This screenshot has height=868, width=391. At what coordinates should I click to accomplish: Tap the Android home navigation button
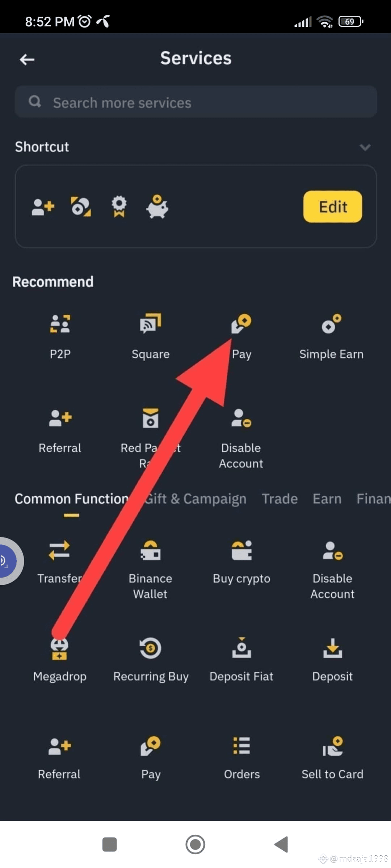click(x=195, y=844)
